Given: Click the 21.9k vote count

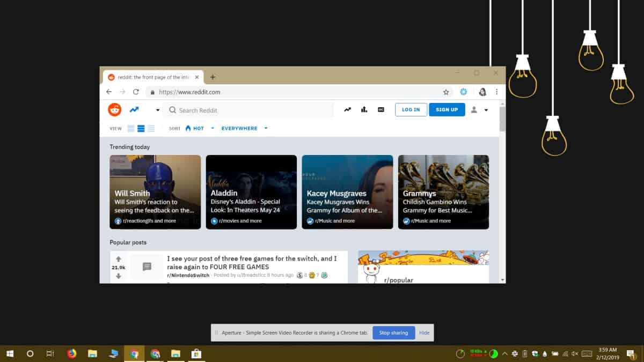Looking at the screenshot, I should [x=119, y=268].
